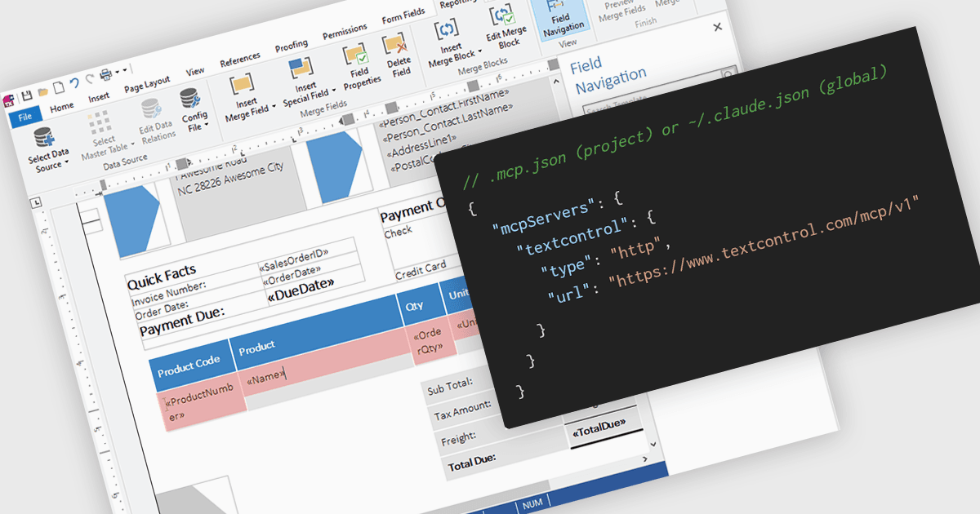
Task: Click the Print icon in quick access toolbar
Action: click(x=106, y=76)
